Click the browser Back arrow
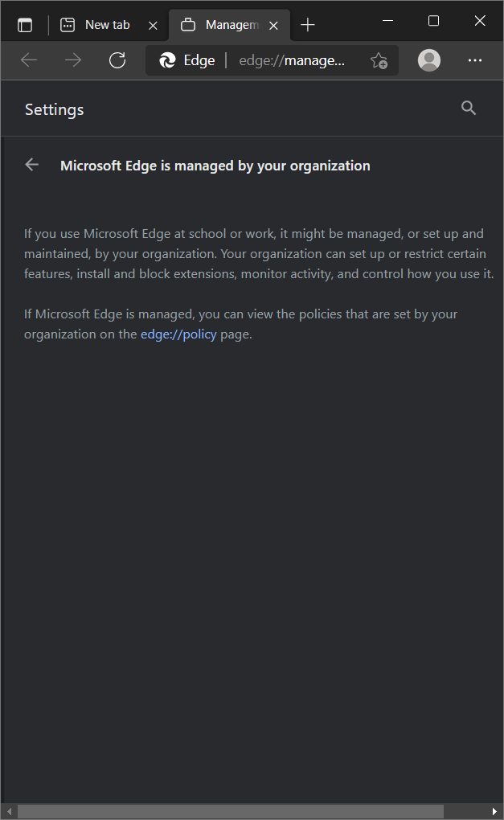 click(x=29, y=60)
